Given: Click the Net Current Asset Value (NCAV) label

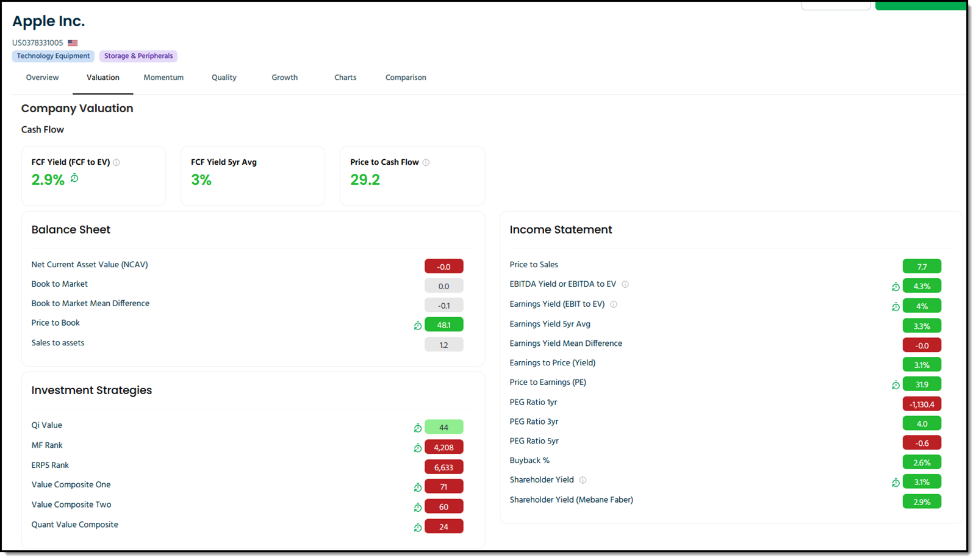Looking at the screenshot, I should click(90, 265).
